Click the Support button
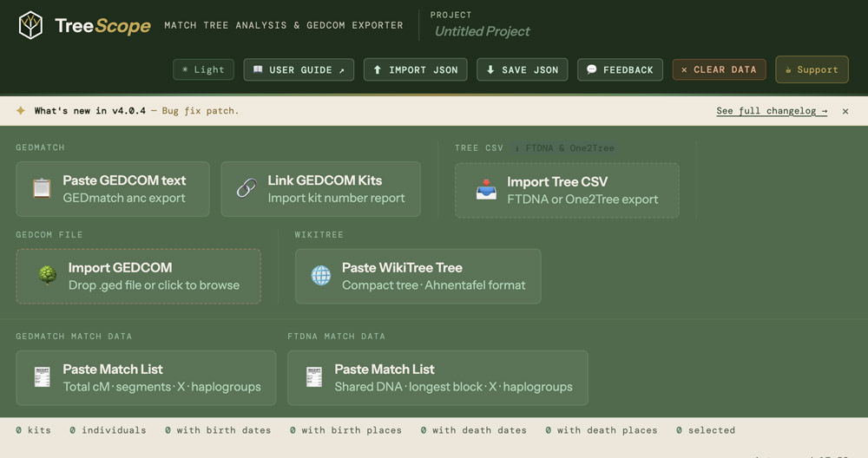868x458 pixels. tap(812, 69)
